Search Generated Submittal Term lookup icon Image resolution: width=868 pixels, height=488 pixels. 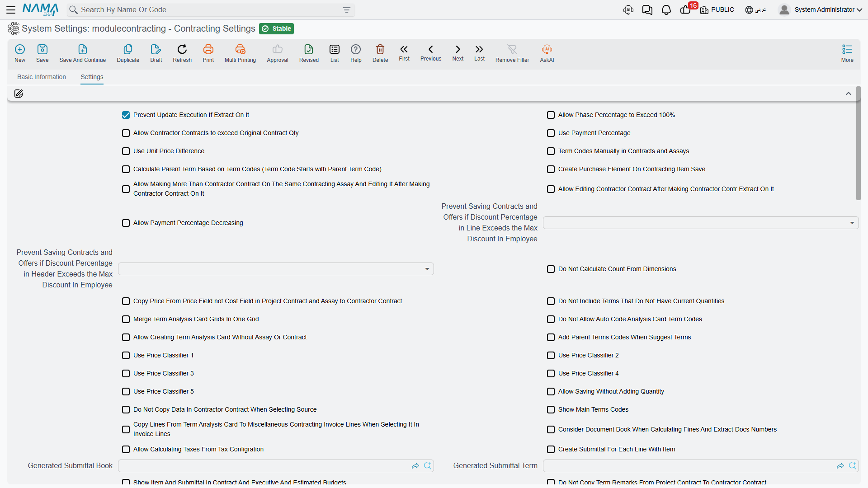click(x=853, y=466)
